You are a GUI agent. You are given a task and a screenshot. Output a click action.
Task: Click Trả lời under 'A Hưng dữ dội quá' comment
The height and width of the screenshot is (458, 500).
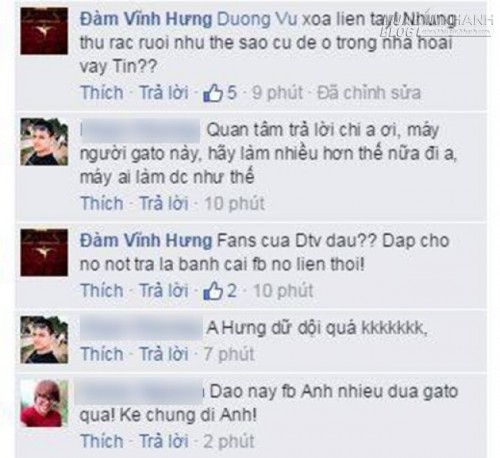click(x=164, y=354)
